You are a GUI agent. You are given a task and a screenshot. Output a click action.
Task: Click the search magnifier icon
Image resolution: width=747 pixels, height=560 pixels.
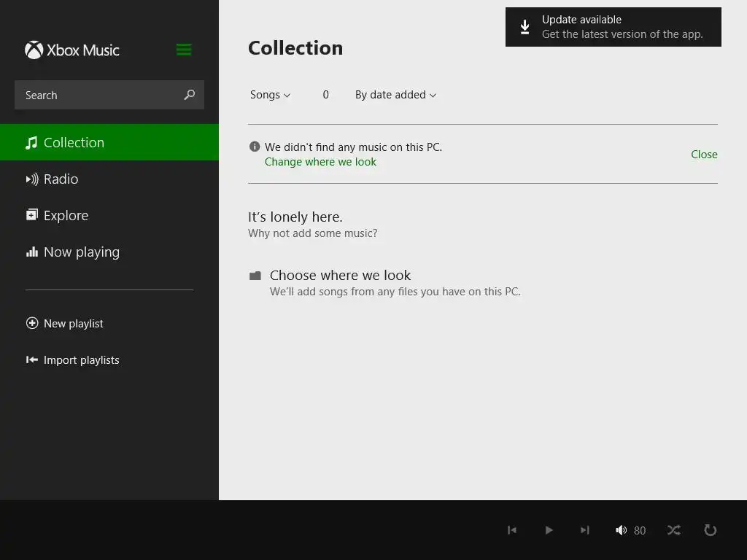click(x=189, y=95)
